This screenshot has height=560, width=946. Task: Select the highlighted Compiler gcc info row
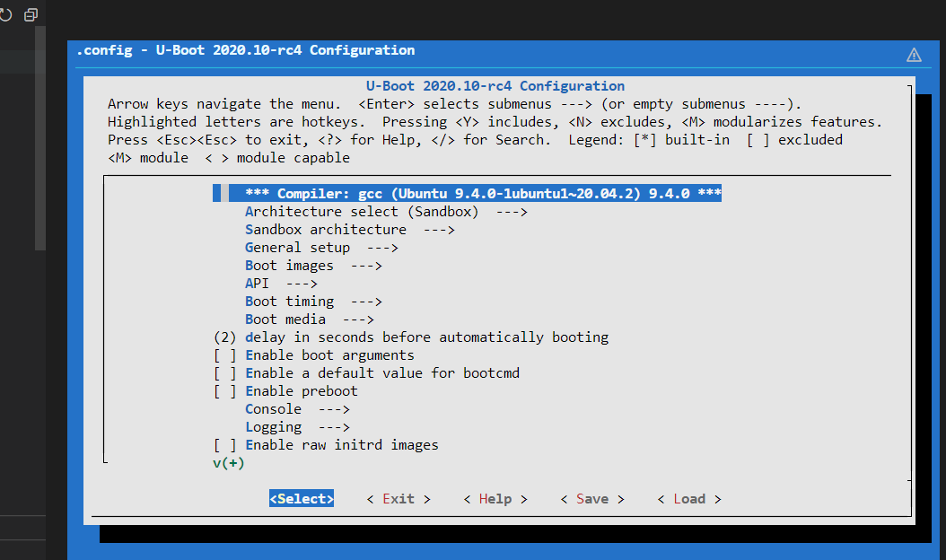pos(467,194)
